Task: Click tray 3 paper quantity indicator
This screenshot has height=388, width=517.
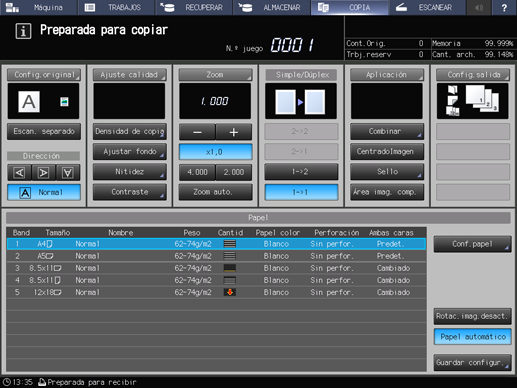Action: point(230,268)
